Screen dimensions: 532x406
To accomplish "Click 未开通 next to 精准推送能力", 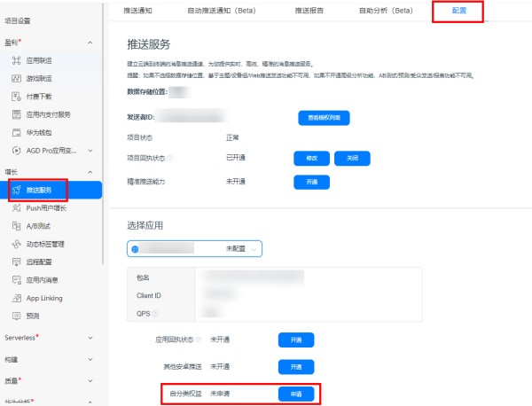I will coord(236,182).
